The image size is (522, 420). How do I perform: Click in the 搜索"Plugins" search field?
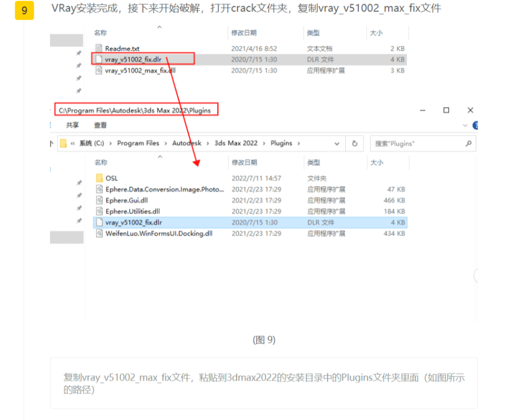(416, 144)
